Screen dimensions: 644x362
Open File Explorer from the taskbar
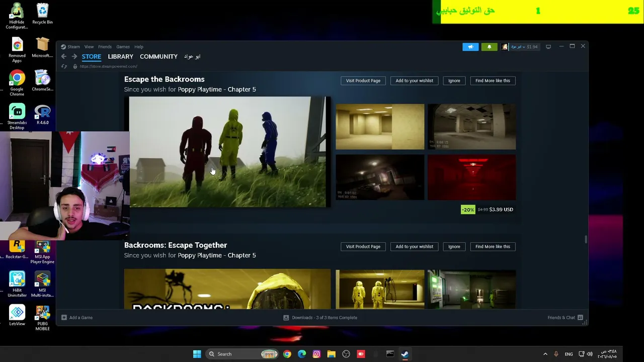tap(331, 354)
